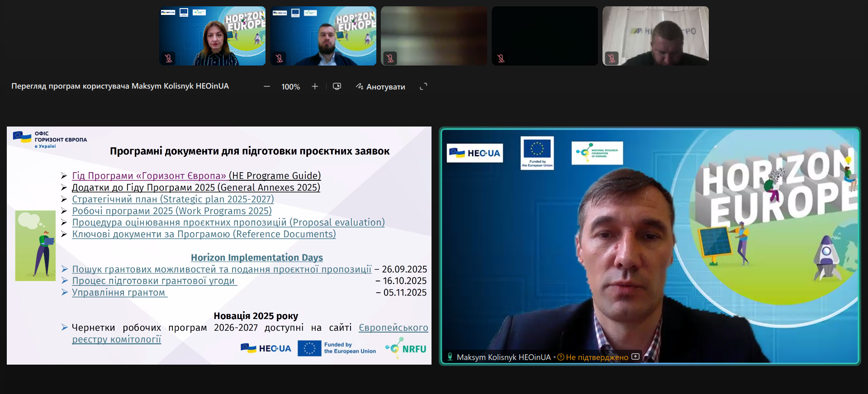Click the zoom in plus icon
Screen dimensions: 868x394
point(315,87)
